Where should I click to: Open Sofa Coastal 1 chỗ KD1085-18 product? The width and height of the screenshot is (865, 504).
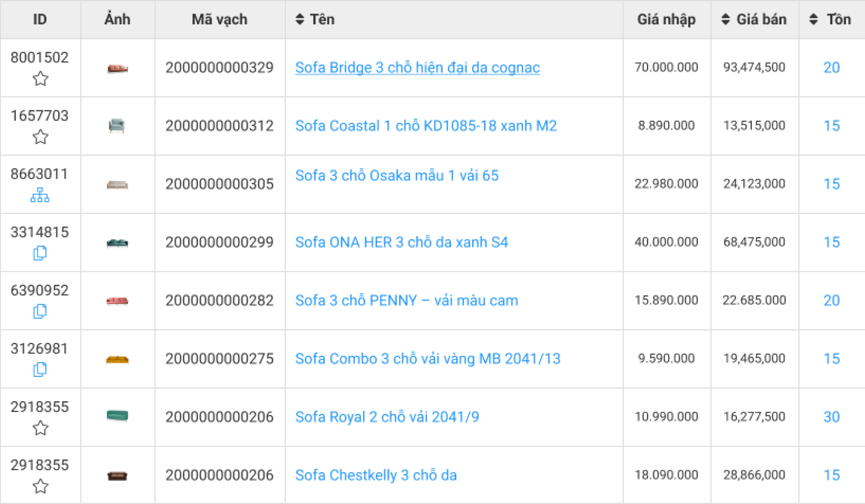coord(426,126)
